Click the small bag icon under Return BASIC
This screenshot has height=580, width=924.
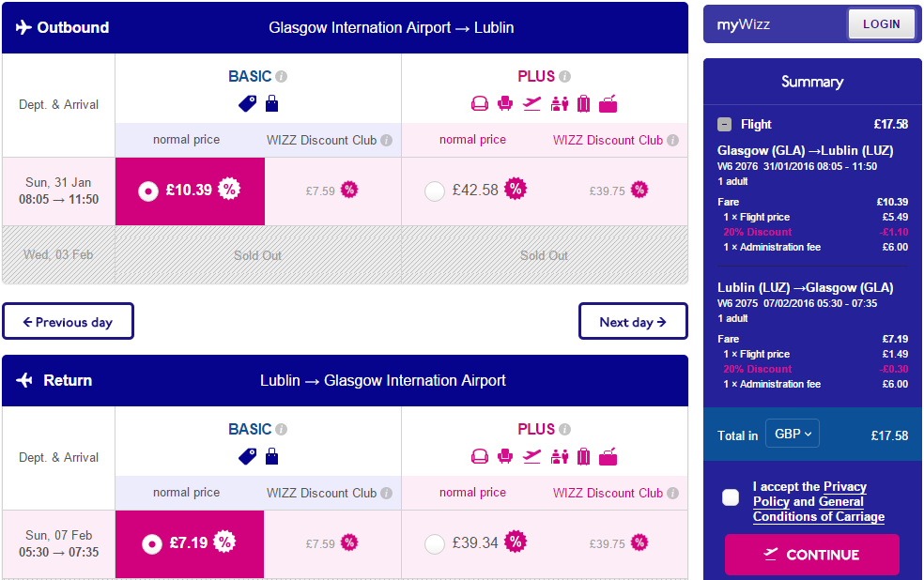pos(271,456)
